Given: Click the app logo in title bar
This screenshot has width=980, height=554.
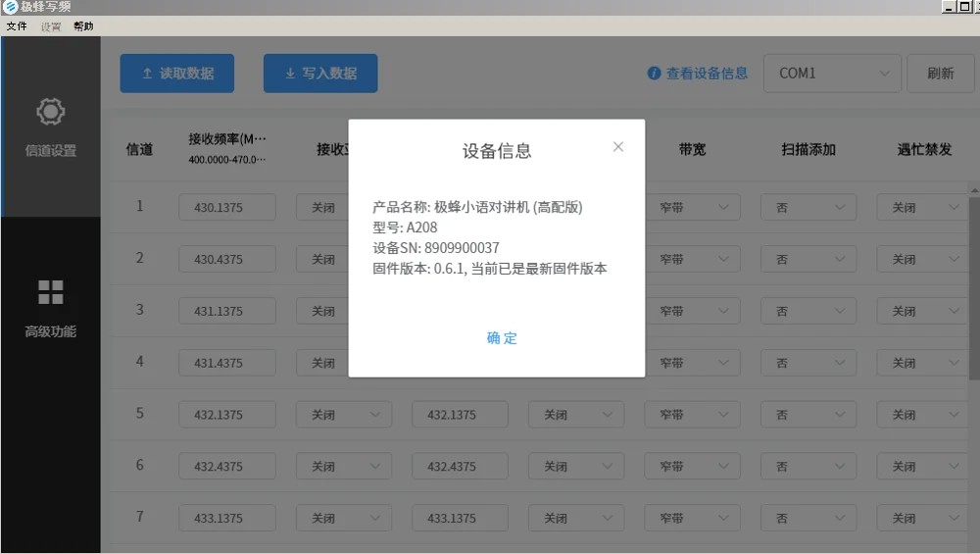Looking at the screenshot, I should click(10, 7).
